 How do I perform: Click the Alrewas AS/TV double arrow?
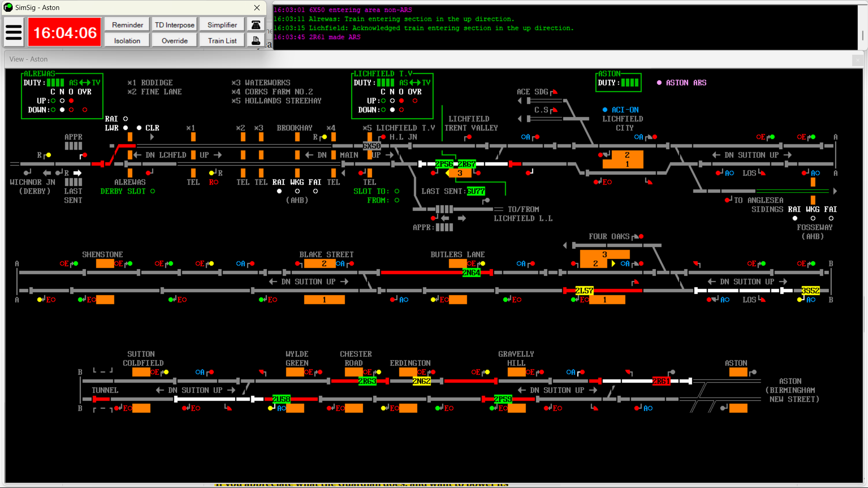tap(85, 83)
